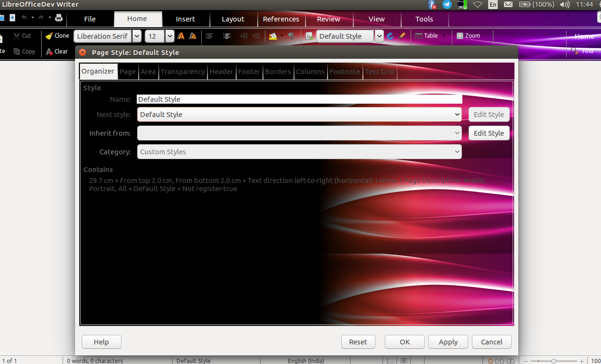Open the Text Grid tab
Screen dimensions: 601x364
pyautogui.click(x=380, y=72)
